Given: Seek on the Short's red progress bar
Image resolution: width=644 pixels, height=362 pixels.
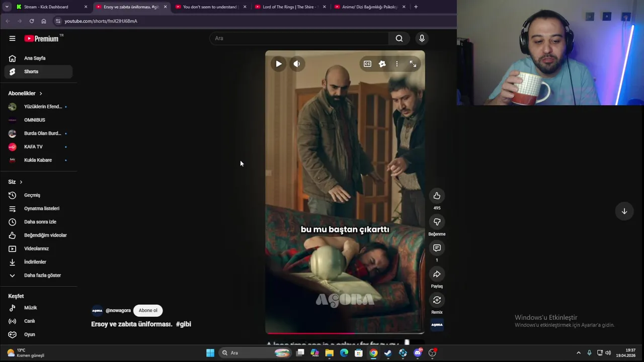Looking at the screenshot, I should pyautogui.click(x=345, y=333).
